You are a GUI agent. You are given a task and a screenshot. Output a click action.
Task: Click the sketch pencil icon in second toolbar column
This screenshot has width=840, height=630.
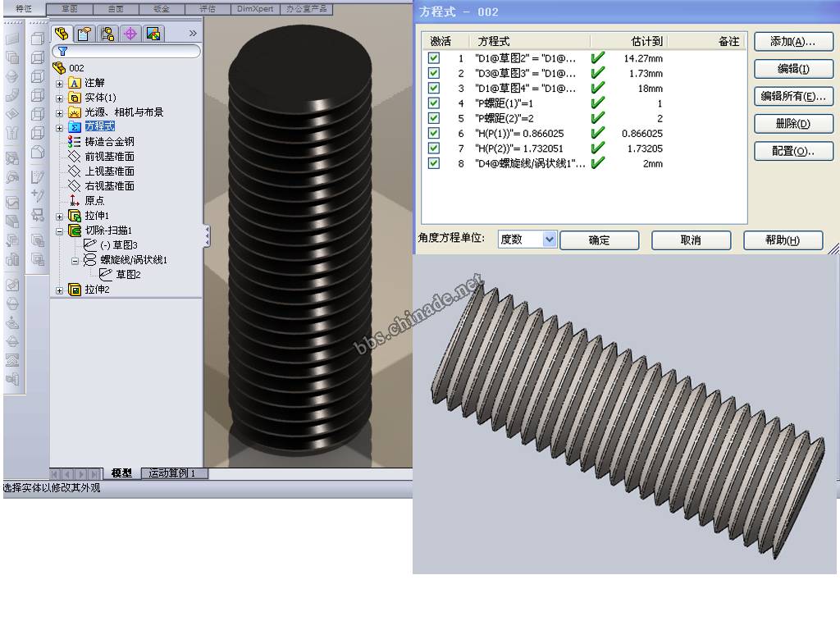(38, 177)
